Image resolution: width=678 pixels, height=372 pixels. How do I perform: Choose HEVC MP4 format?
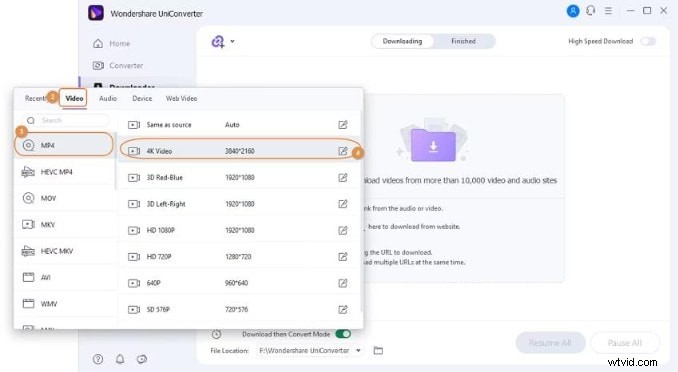65,172
